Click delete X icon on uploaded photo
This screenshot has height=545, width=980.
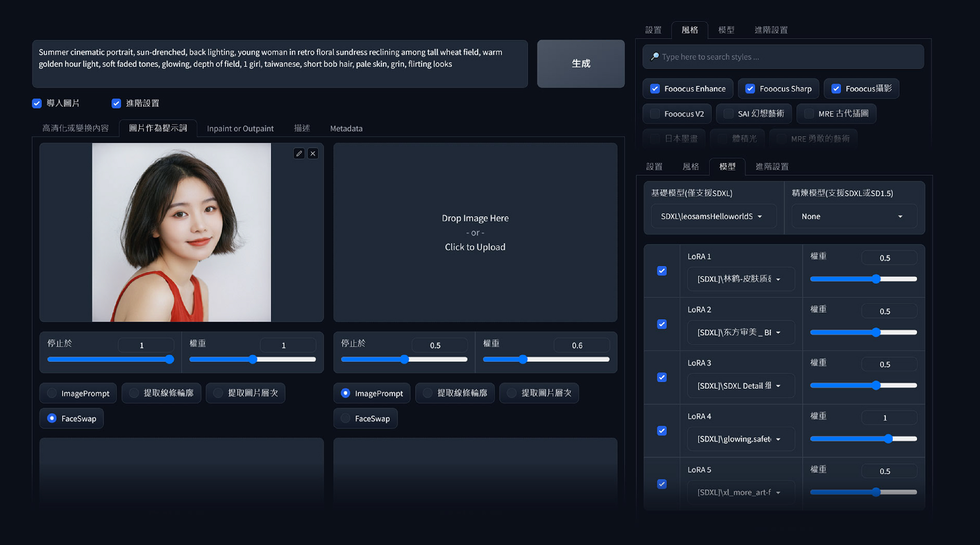(313, 153)
